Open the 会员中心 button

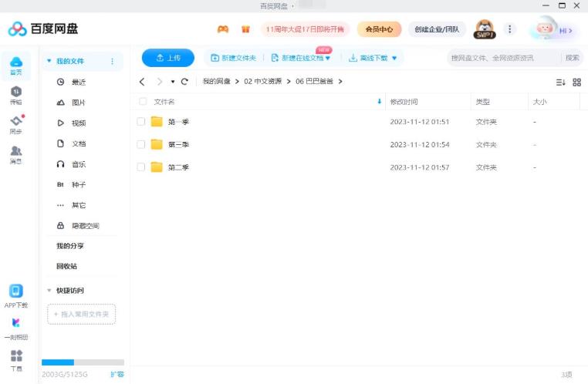pyautogui.click(x=379, y=29)
